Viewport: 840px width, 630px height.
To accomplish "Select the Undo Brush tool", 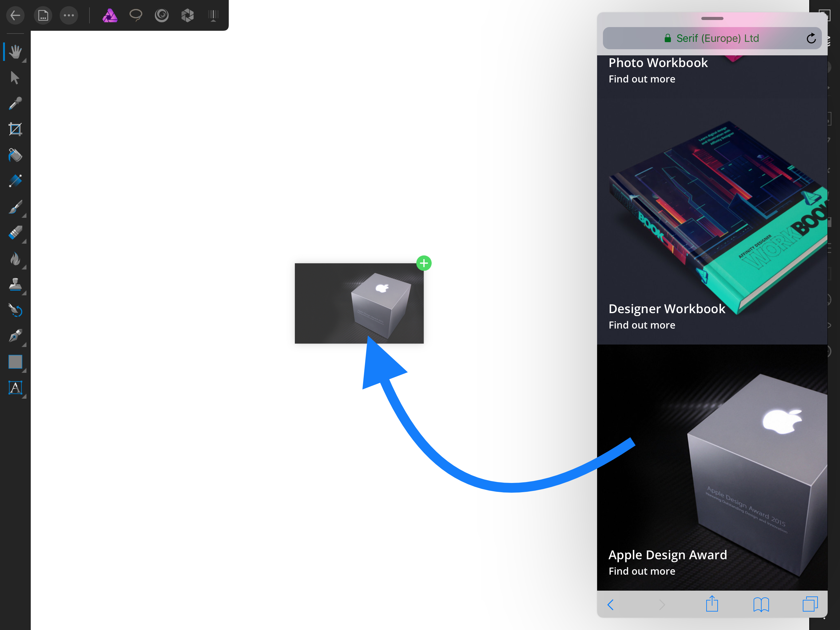I will click(x=15, y=310).
